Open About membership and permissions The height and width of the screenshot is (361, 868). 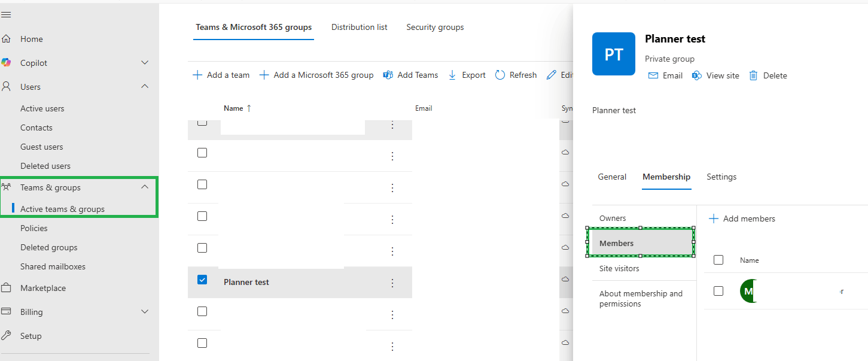coord(641,299)
